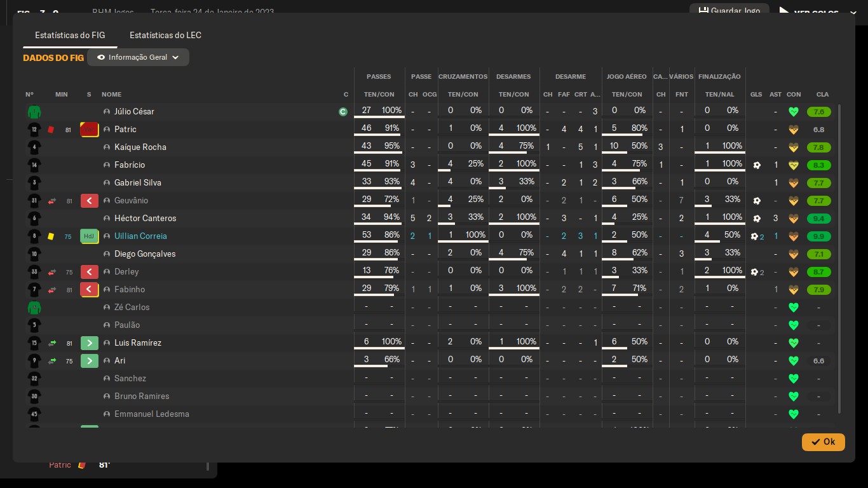Click Uillian Correia's HdJ status badge
Image resolution: width=868 pixels, height=488 pixels.
89,236
